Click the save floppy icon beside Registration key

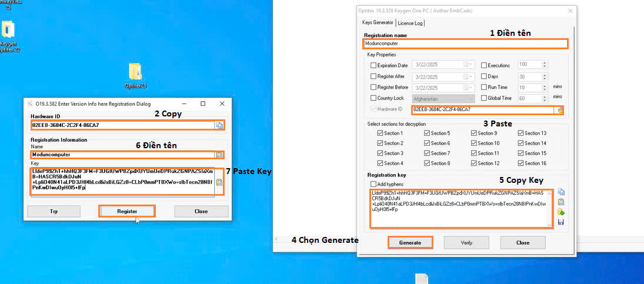click(x=561, y=222)
